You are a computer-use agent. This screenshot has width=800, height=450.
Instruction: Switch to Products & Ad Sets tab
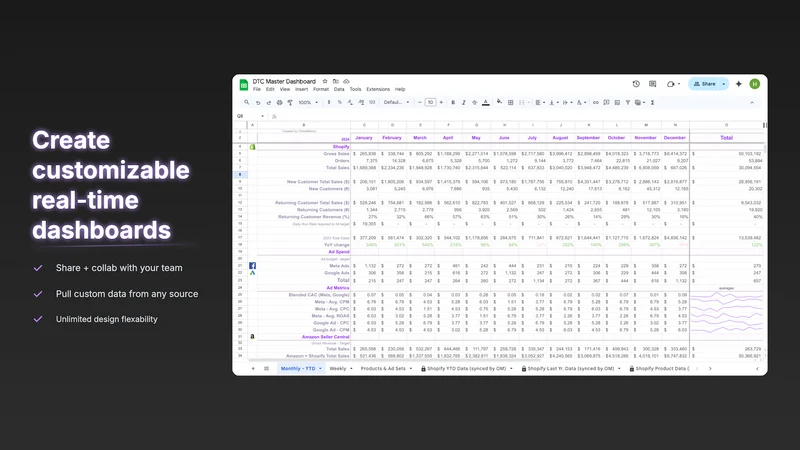point(386,368)
